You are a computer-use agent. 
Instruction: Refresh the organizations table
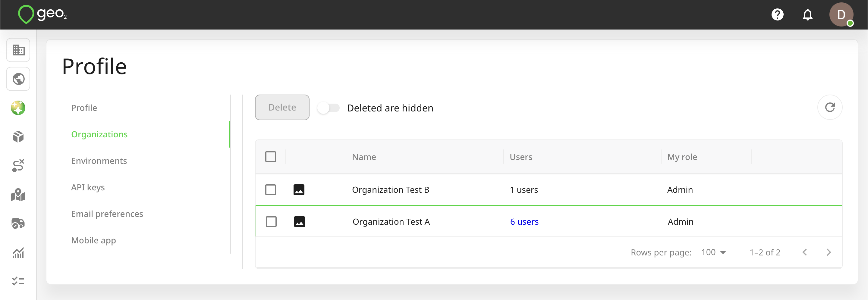(830, 108)
